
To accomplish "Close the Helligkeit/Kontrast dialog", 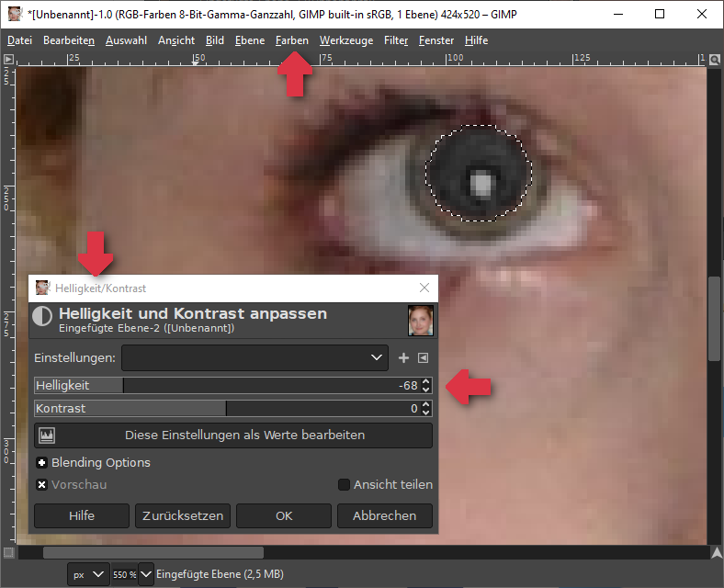I will coord(424,288).
